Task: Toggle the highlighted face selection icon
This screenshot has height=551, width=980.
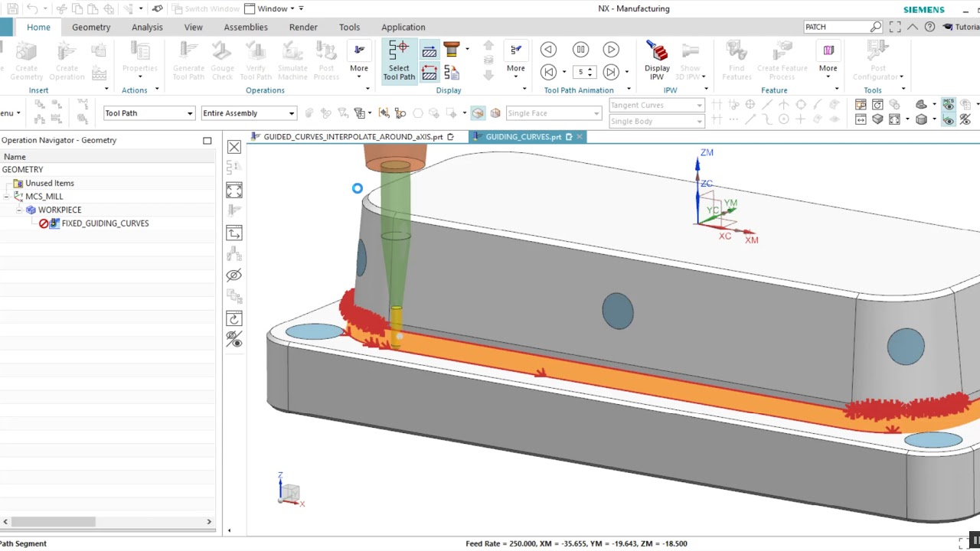Action: click(x=478, y=113)
